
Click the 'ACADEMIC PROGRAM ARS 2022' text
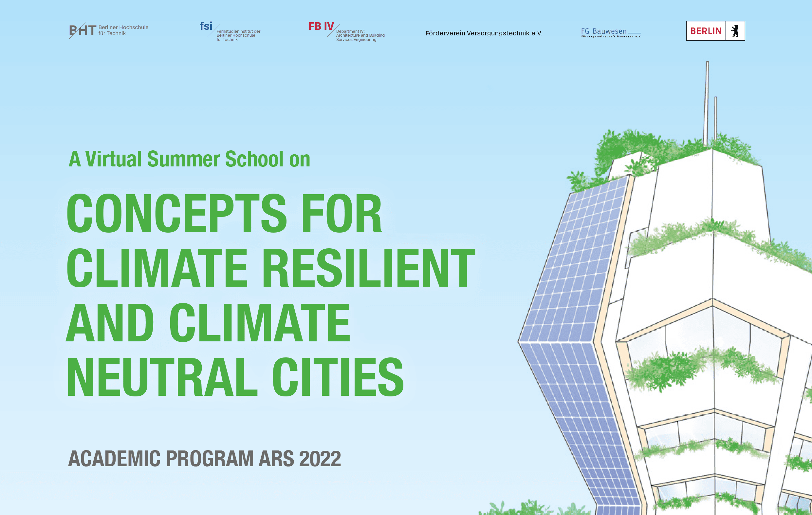(204, 459)
